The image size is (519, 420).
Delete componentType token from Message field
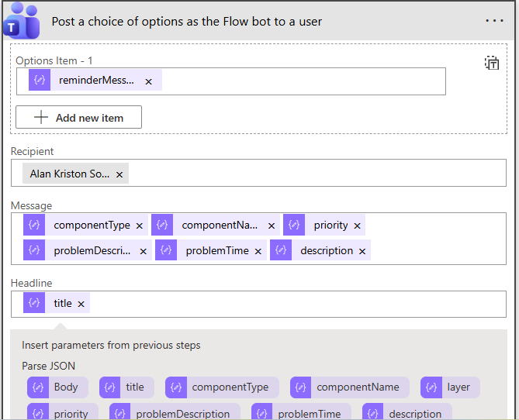pos(140,226)
